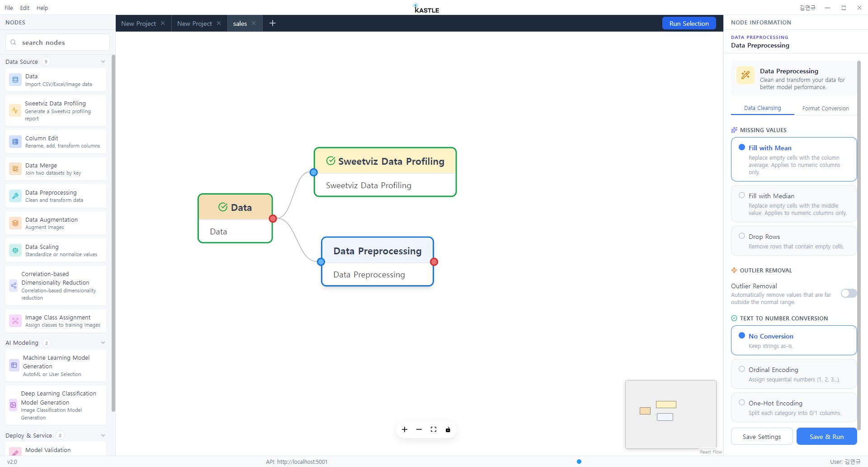Select One-Hot Encoding option
Image resolution: width=868 pixels, height=467 pixels.
pos(794,407)
